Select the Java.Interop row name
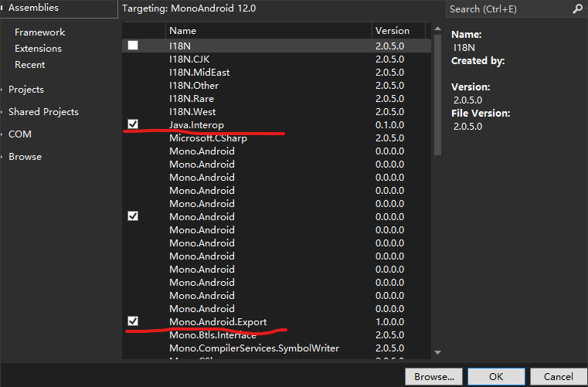Image resolution: width=588 pixels, height=387 pixels. 196,125
